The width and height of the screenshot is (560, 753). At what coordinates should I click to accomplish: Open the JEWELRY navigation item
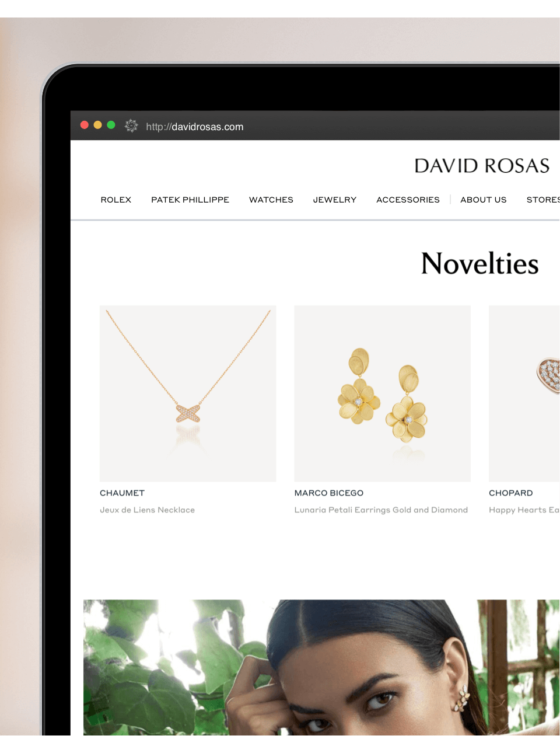[335, 200]
